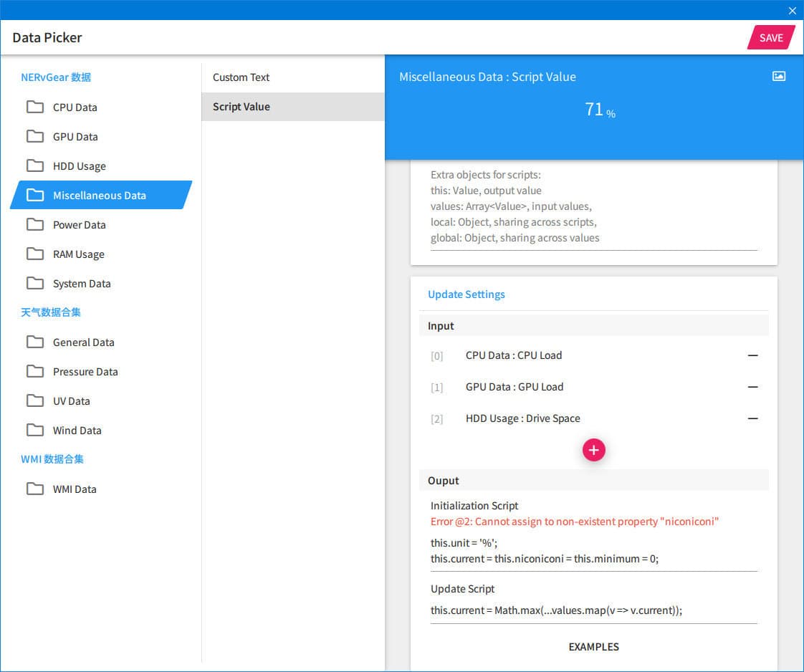Click the Miscellaneous Data folder icon
Image resolution: width=804 pixels, height=672 pixels.
(35, 196)
